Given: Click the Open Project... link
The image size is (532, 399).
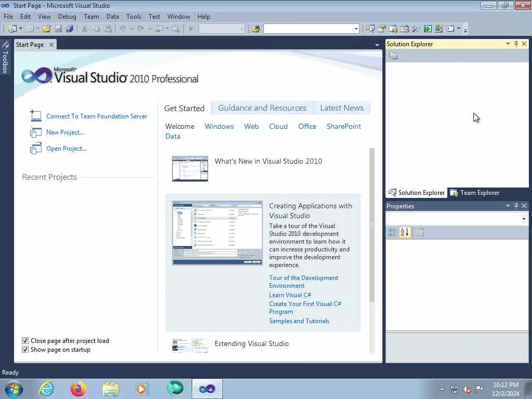Looking at the screenshot, I should click(66, 149).
